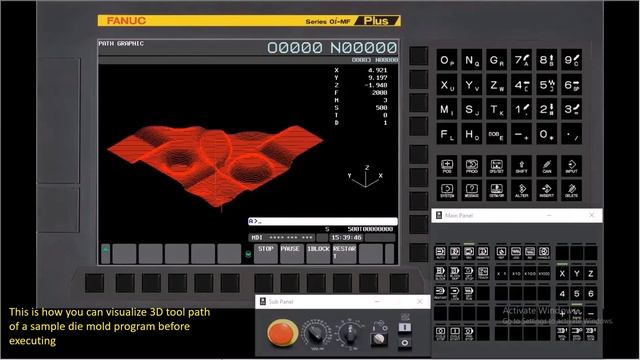
Task: Open the PROG program key
Action: click(x=472, y=166)
